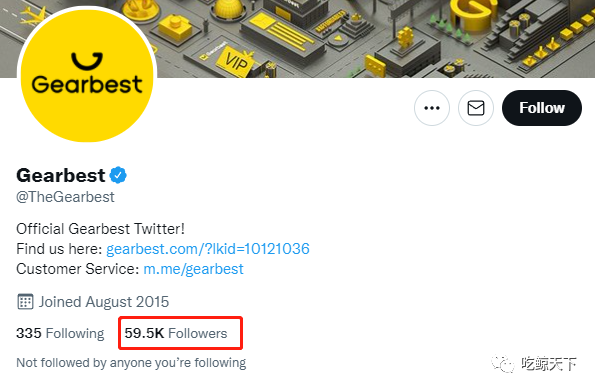Click the Official Gearbest Twitter! bio text
The image size is (595, 389).
tap(101, 229)
